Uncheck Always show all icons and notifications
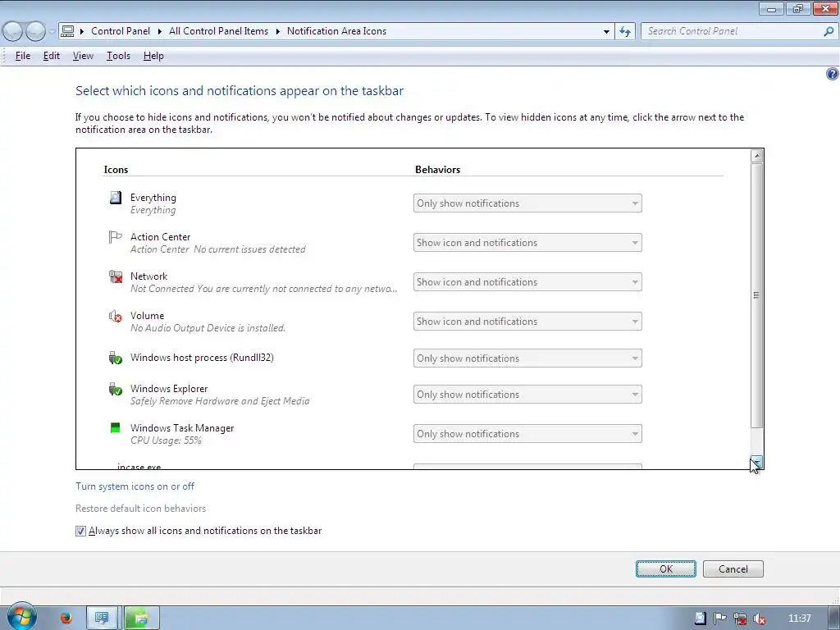The image size is (840, 630). coord(80,531)
